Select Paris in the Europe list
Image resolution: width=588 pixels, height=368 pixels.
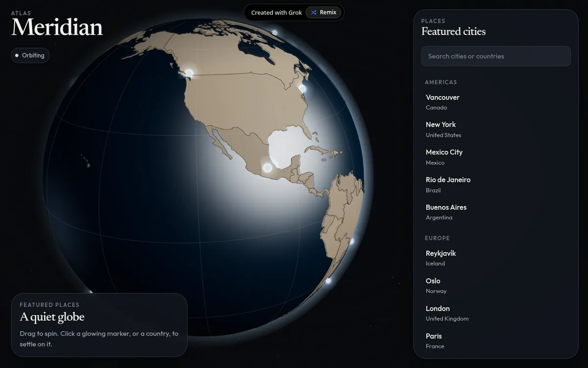[496, 341]
